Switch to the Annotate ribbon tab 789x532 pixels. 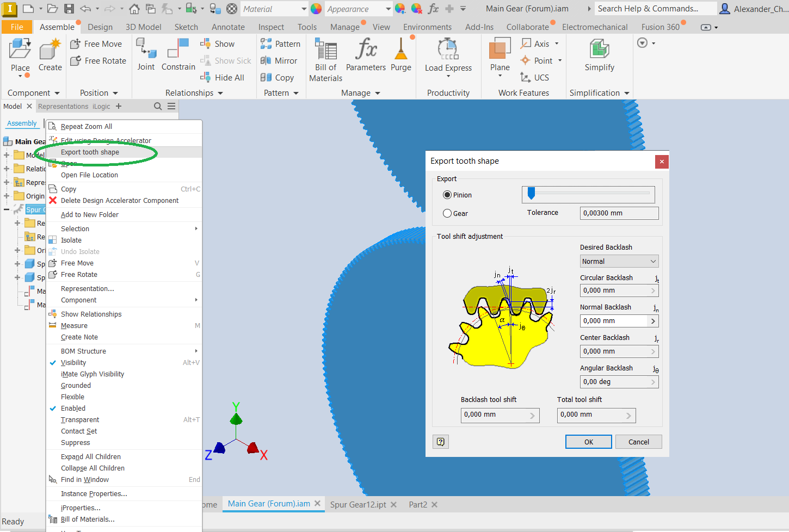coord(228,27)
